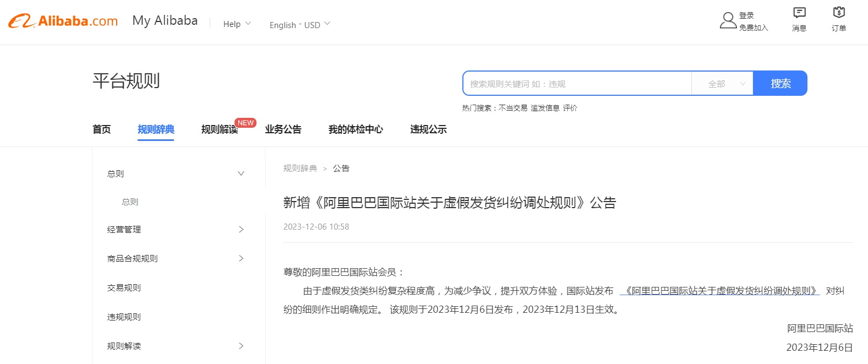Click hot search term 不当交易
The height and width of the screenshot is (364, 868).
(x=513, y=108)
